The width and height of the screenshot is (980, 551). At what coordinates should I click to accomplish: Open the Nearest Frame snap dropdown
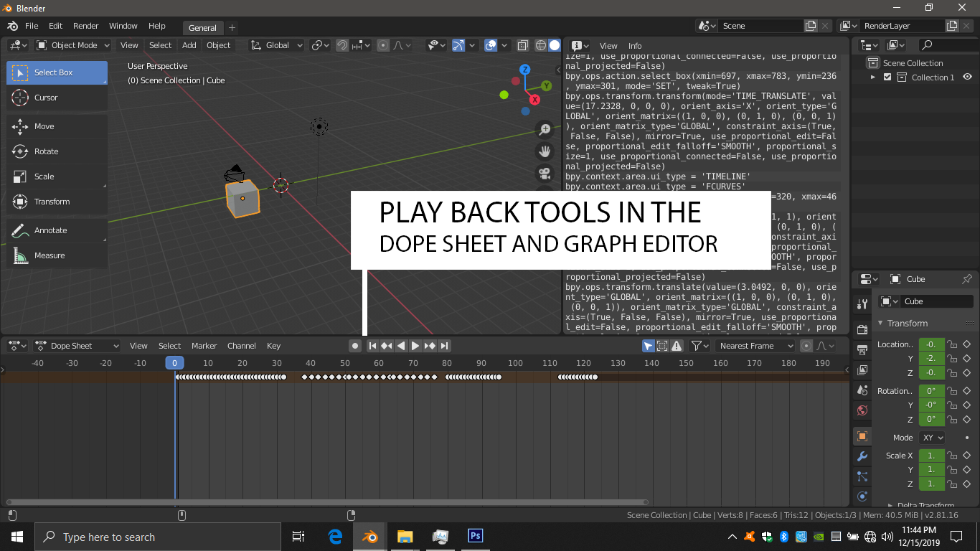click(755, 346)
